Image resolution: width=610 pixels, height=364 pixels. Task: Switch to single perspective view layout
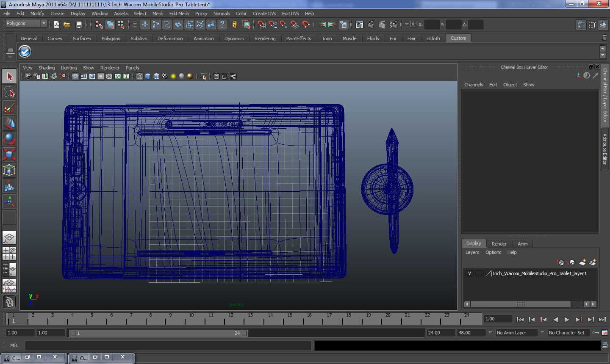[x=9, y=237]
